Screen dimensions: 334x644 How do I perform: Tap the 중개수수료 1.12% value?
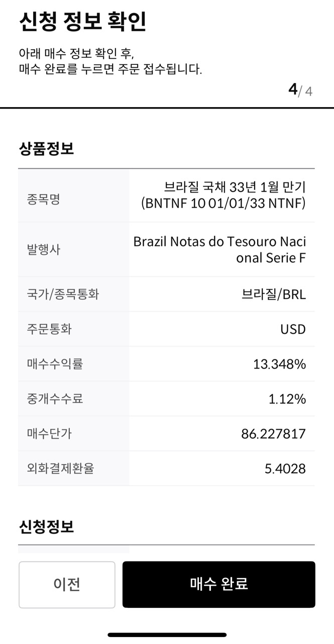coord(287,399)
